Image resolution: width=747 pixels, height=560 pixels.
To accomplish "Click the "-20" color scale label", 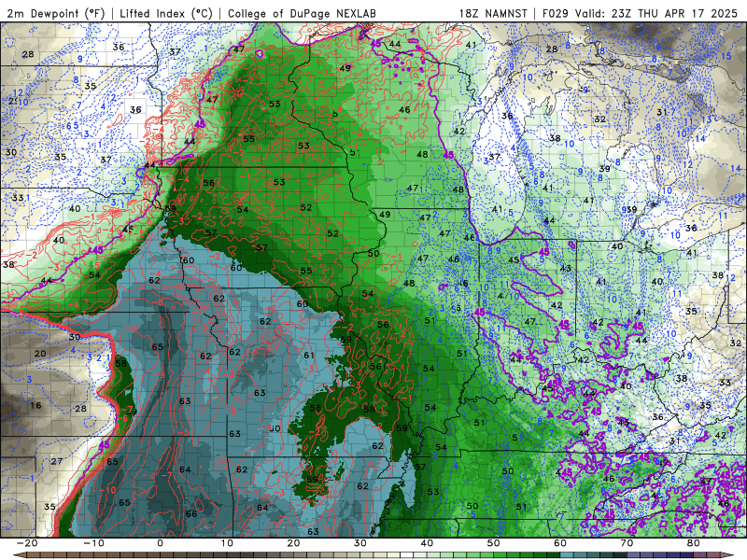I will coord(27,543).
